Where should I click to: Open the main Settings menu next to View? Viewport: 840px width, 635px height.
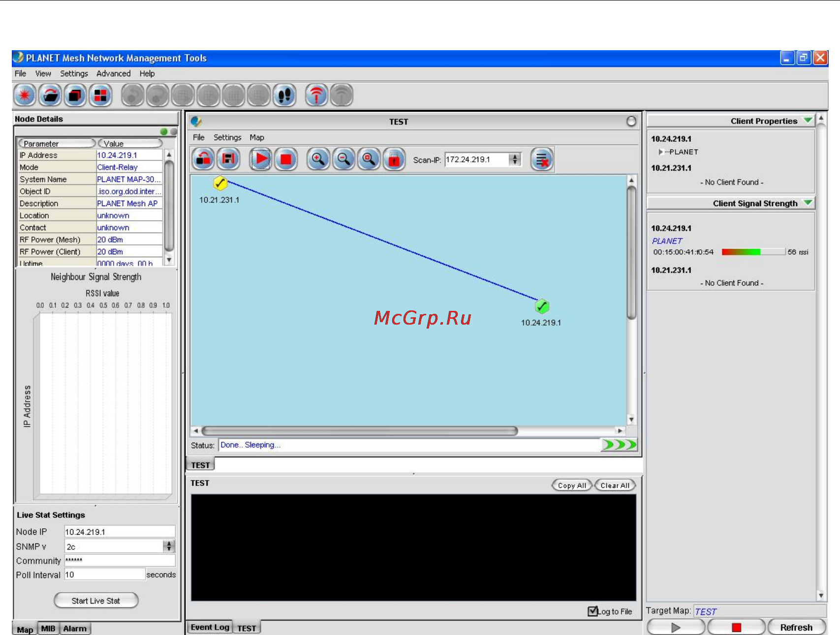click(x=74, y=73)
